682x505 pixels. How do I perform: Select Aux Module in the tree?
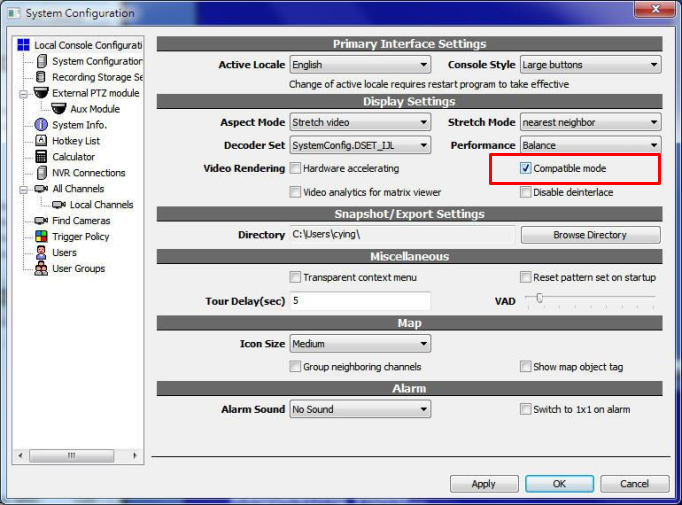tap(95, 109)
